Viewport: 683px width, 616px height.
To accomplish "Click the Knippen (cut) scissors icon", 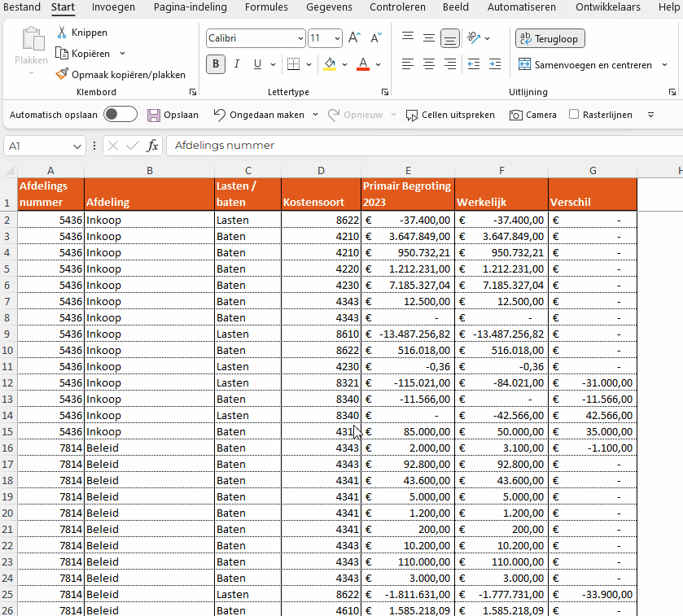I will click(62, 33).
